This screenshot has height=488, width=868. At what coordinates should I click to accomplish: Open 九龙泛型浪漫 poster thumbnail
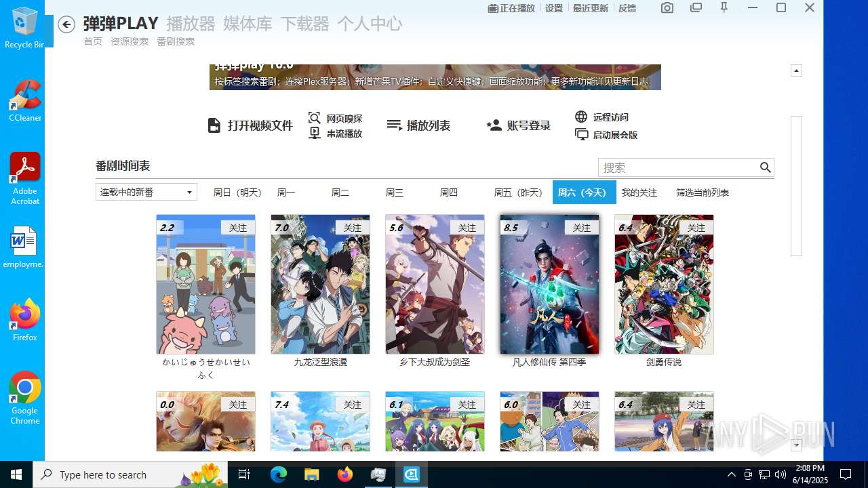pyautogui.click(x=320, y=285)
